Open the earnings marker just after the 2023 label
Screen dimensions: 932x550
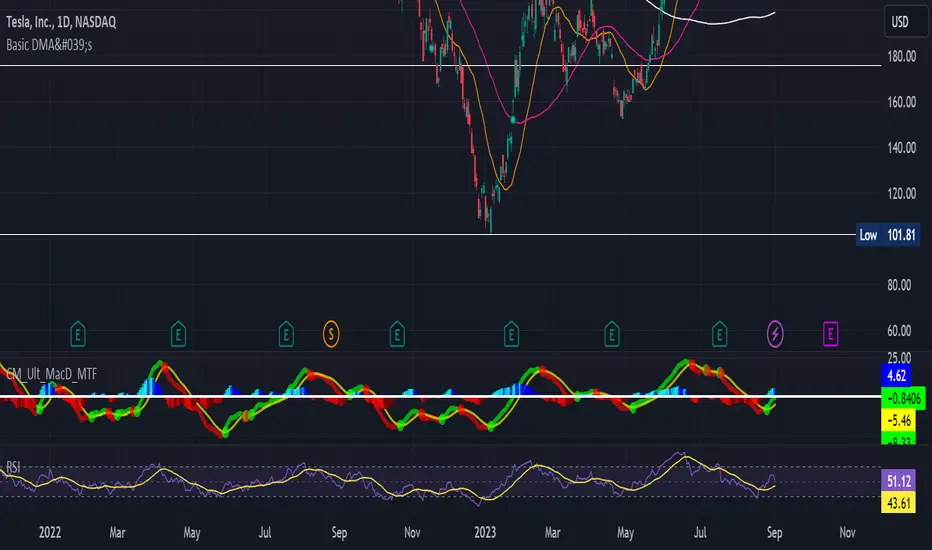(511, 334)
